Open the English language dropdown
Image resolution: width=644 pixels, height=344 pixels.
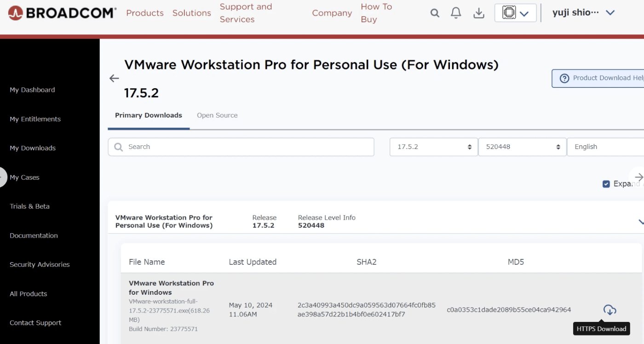[605, 147]
